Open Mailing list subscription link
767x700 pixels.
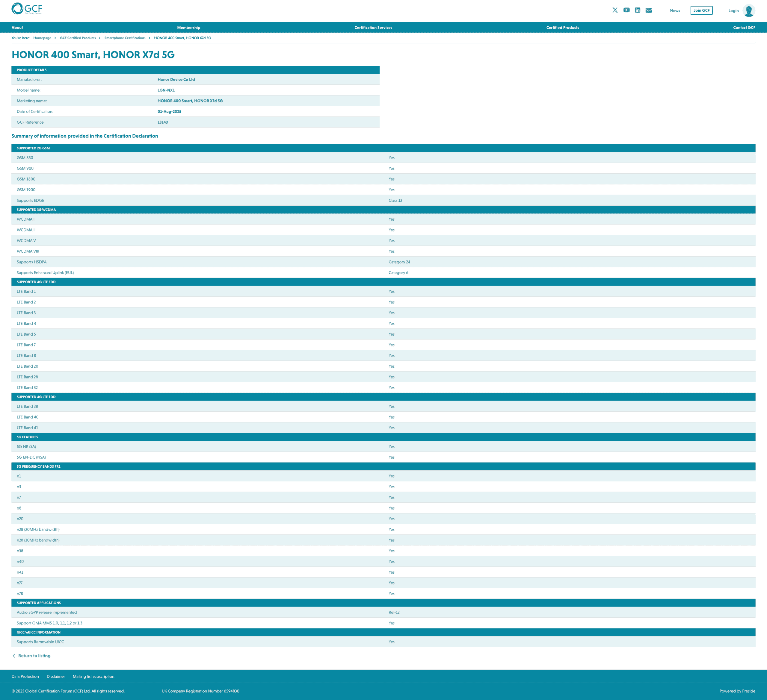[x=93, y=676]
